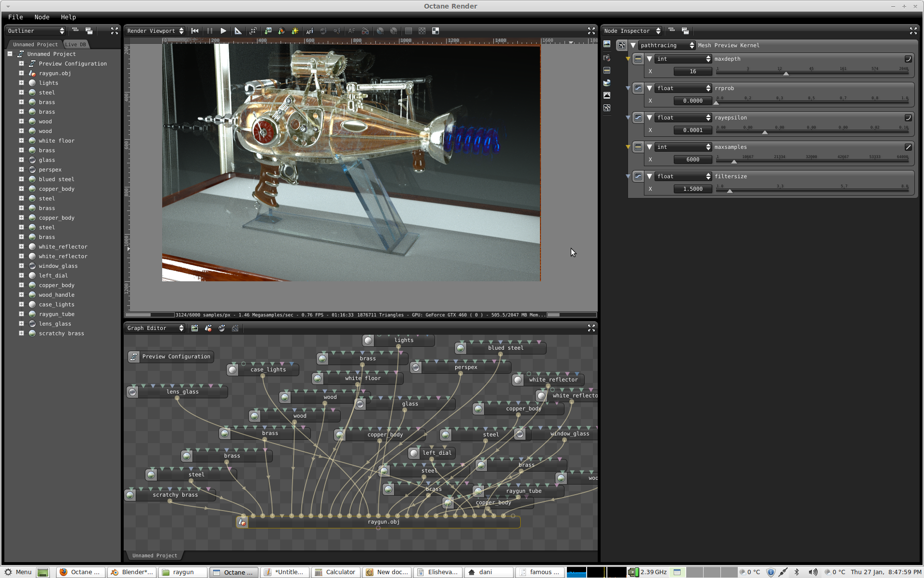Toggle the maxdepth curve mode button

[908, 59]
